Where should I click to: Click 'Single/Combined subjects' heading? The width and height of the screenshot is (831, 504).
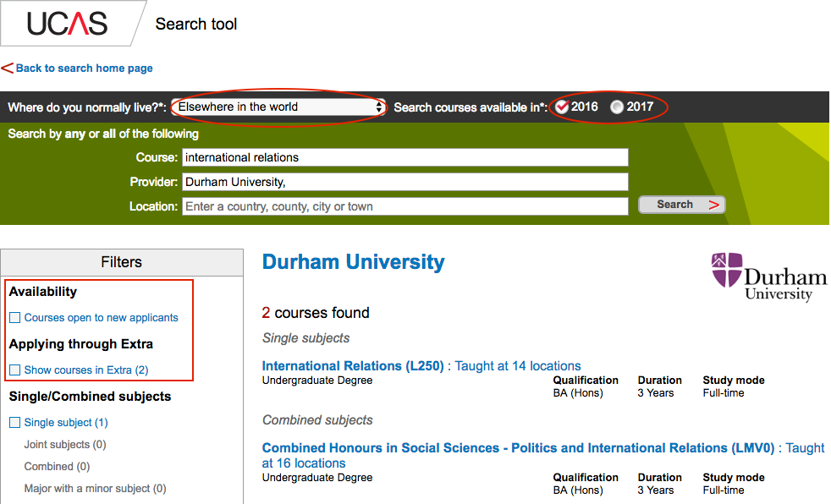pyautogui.click(x=90, y=397)
